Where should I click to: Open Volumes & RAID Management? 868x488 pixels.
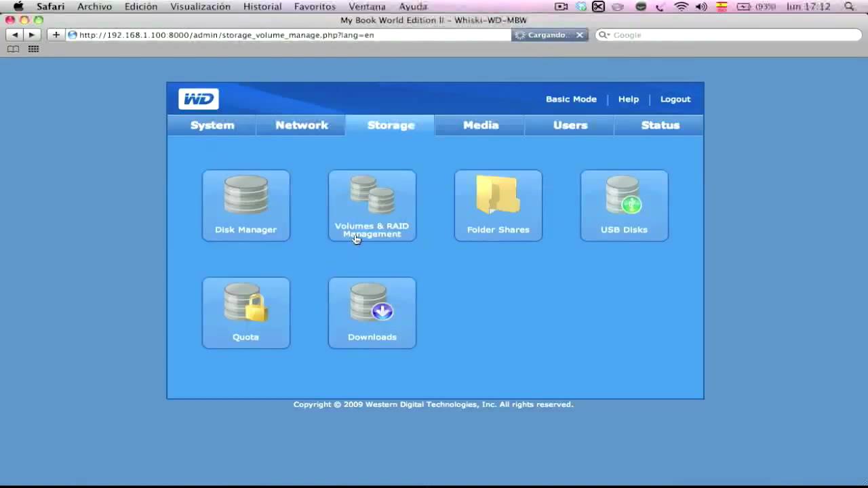pyautogui.click(x=372, y=205)
